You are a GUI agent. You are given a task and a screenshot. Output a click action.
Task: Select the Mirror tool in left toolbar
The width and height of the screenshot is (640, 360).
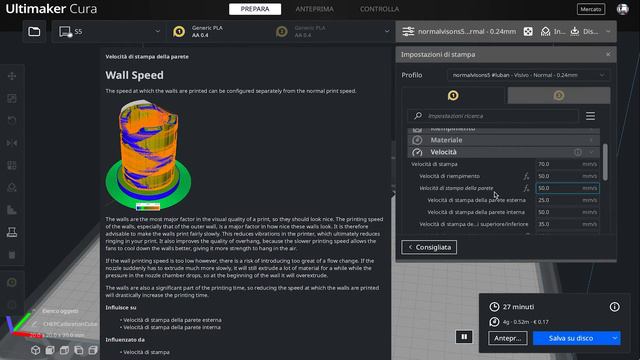pyautogui.click(x=12, y=143)
